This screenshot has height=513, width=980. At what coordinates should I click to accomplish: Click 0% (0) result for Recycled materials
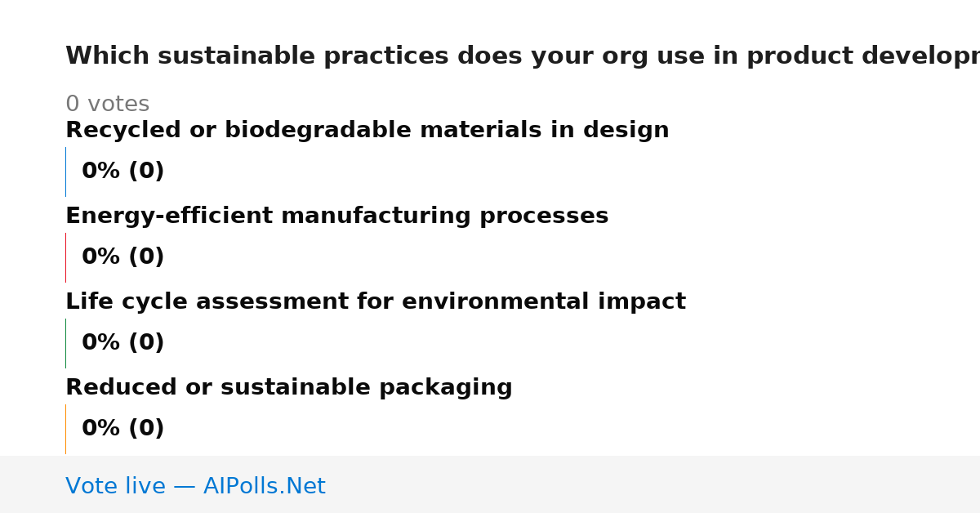click(x=122, y=172)
